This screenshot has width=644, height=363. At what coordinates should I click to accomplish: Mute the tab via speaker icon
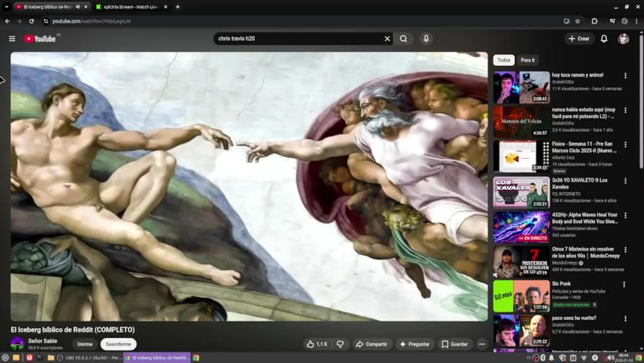pyautogui.click(x=78, y=7)
